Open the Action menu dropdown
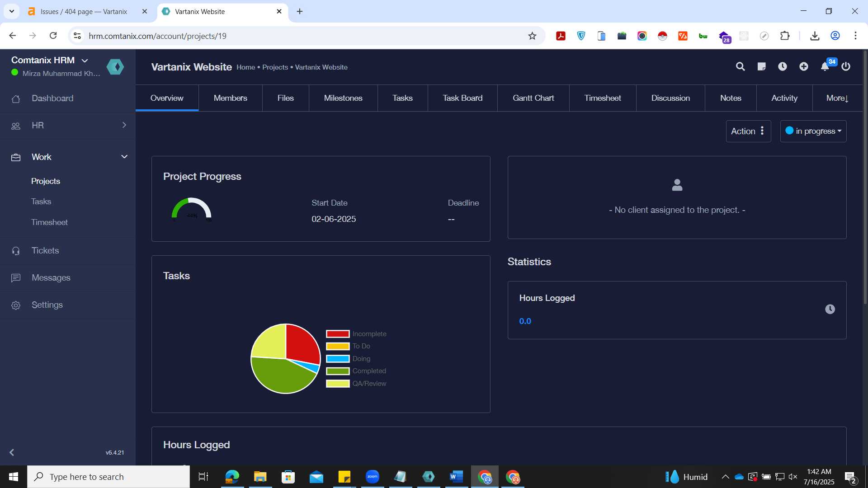Screen dimensions: 868x488 click(748, 131)
